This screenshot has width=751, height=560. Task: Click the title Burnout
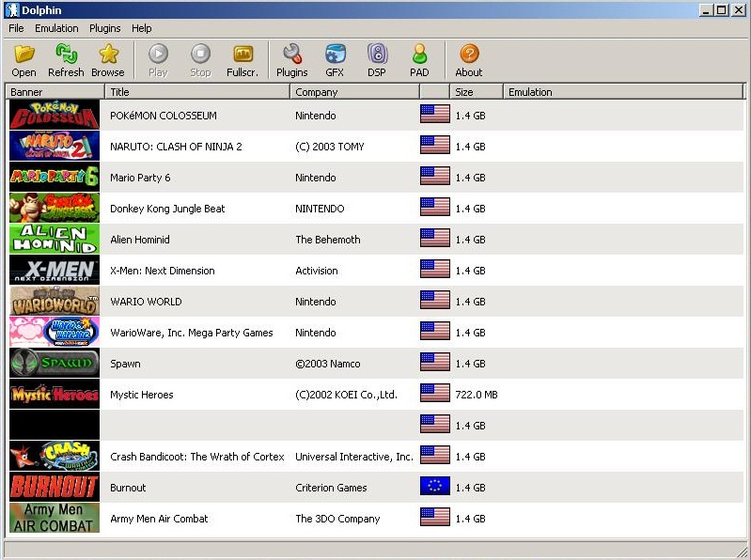click(x=128, y=488)
